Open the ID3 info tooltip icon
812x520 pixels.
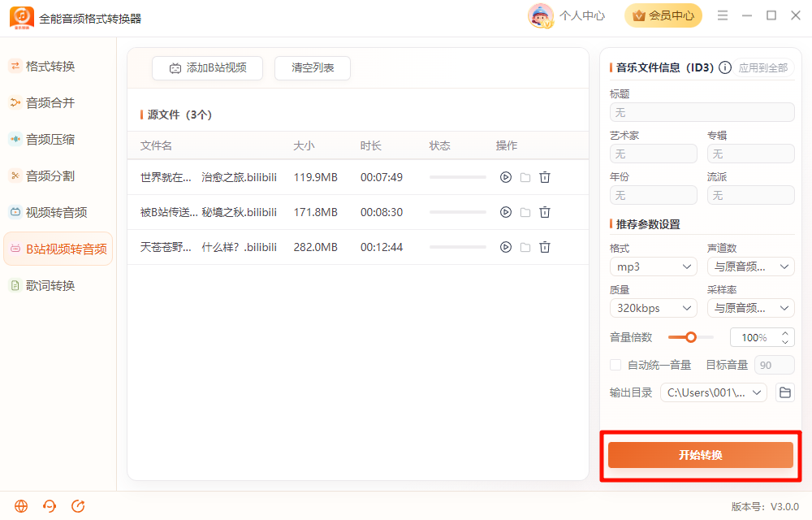[x=725, y=67]
